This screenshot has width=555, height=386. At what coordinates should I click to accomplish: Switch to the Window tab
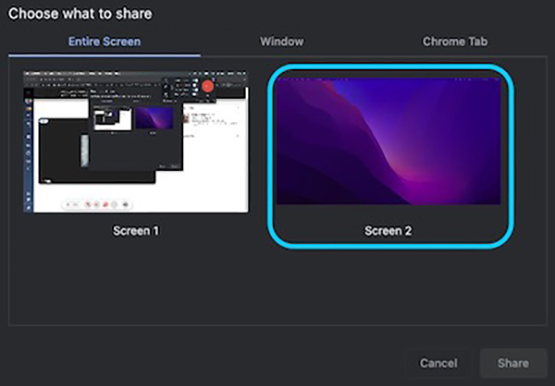pyautogui.click(x=282, y=41)
